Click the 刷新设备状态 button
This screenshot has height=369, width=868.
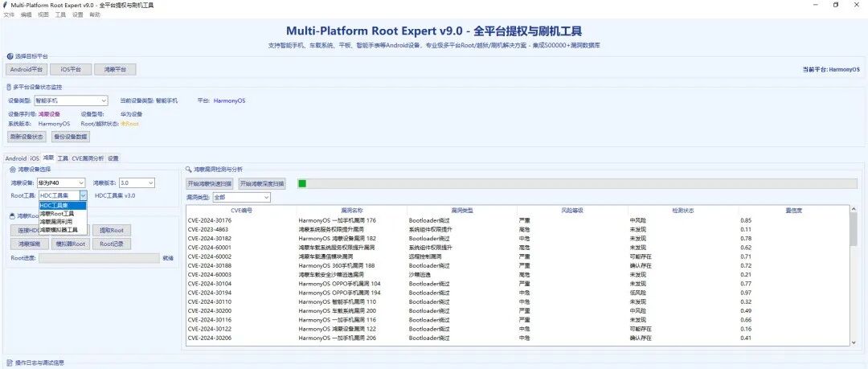click(x=26, y=137)
